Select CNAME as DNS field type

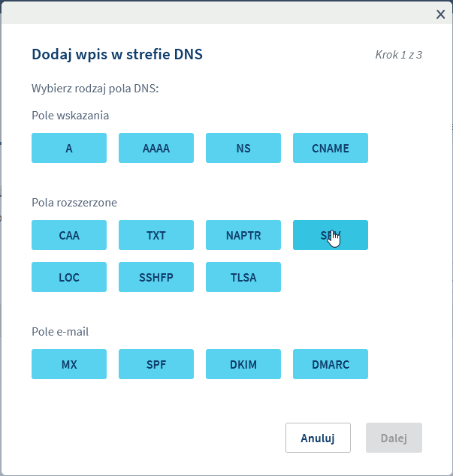coord(331,148)
